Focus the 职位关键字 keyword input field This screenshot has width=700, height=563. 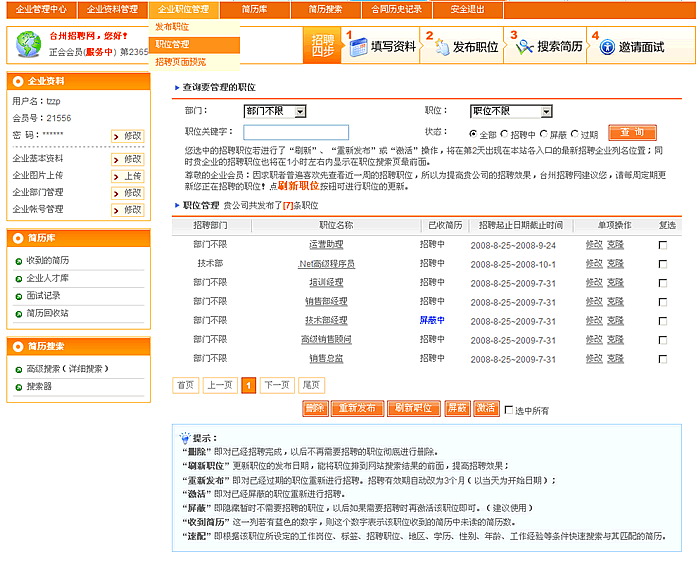(x=296, y=132)
